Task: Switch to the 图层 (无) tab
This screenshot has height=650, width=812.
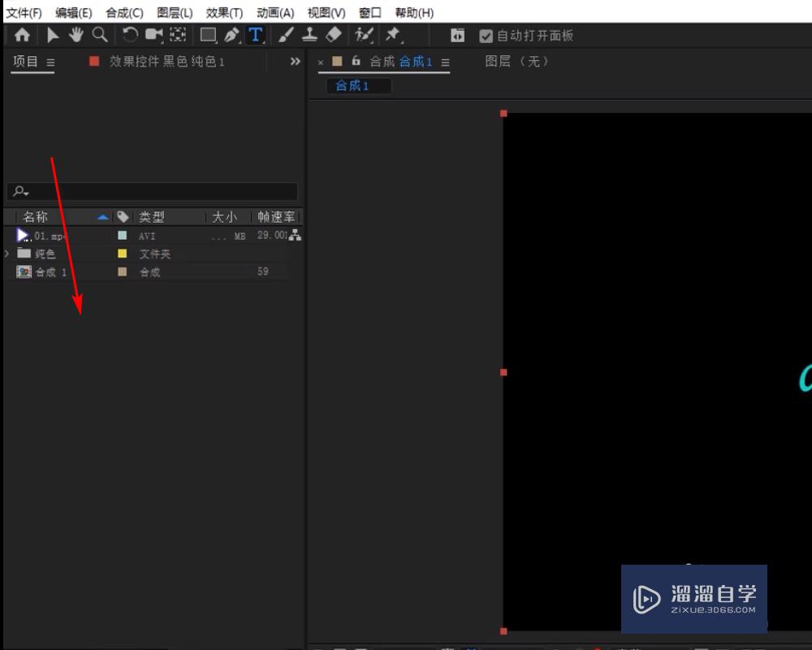Action: [516, 61]
